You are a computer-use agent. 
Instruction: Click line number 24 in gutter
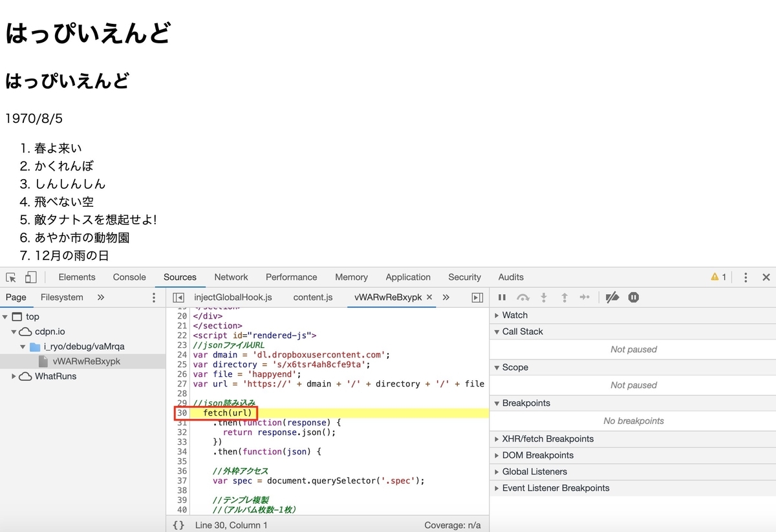click(182, 355)
